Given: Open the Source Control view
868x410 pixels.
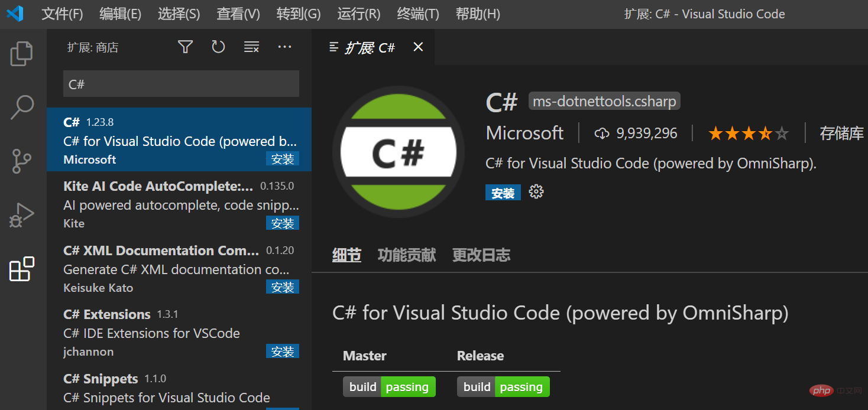Looking at the screenshot, I should (21, 161).
